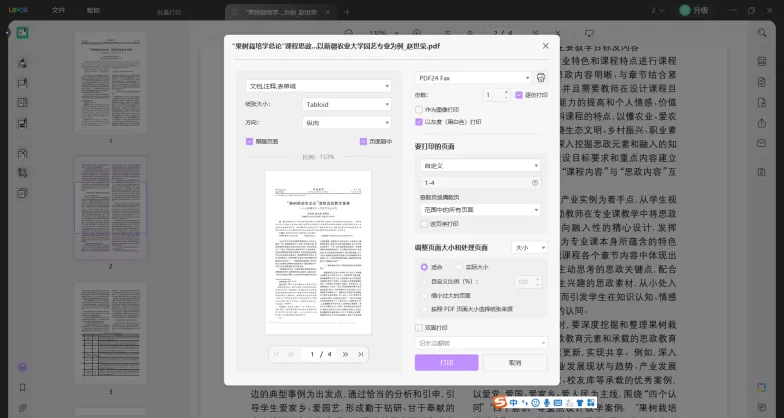
Task: Expand the 纵向 orientation dropdown
Action: click(346, 120)
